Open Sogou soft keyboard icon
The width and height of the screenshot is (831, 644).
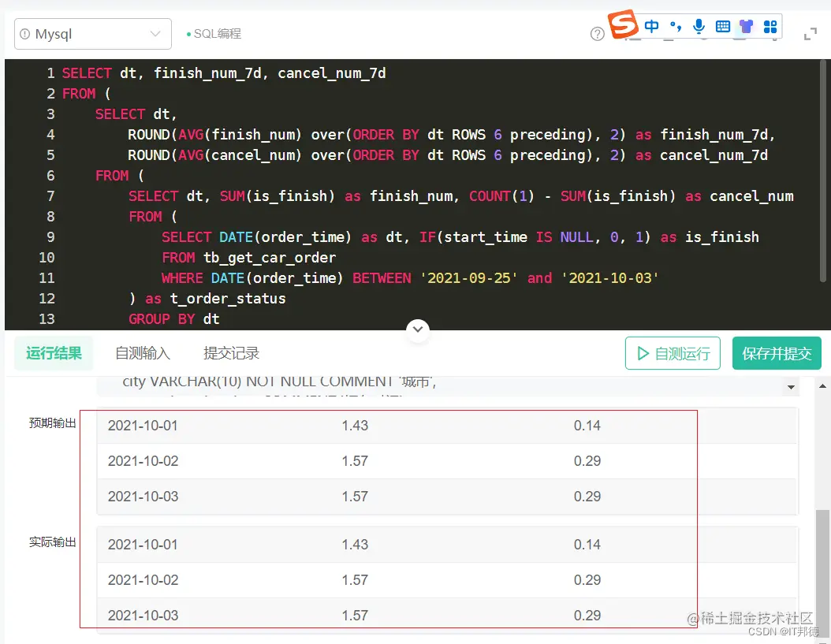pos(722,26)
